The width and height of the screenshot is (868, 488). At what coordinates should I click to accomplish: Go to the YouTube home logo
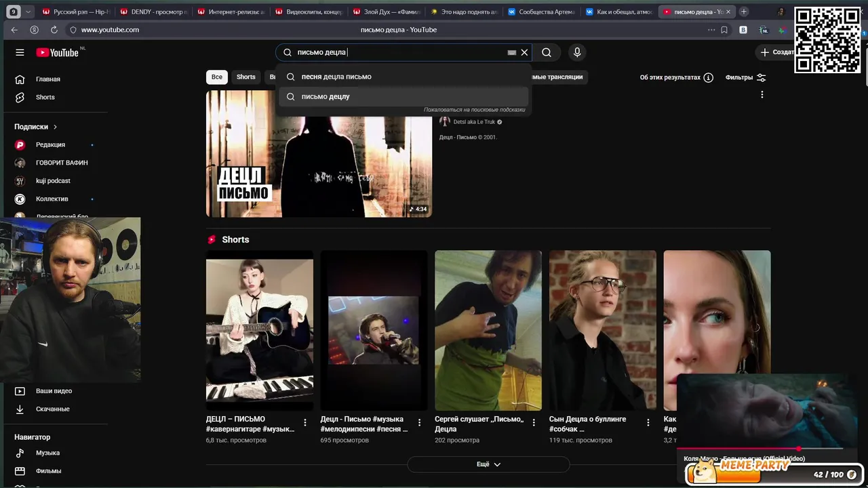tap(58, 52)
